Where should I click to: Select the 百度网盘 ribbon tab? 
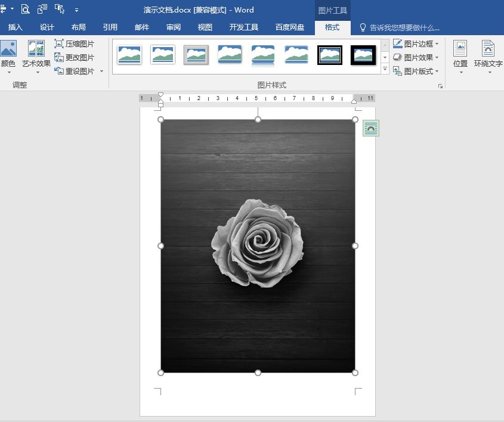(x=290, y=27)
